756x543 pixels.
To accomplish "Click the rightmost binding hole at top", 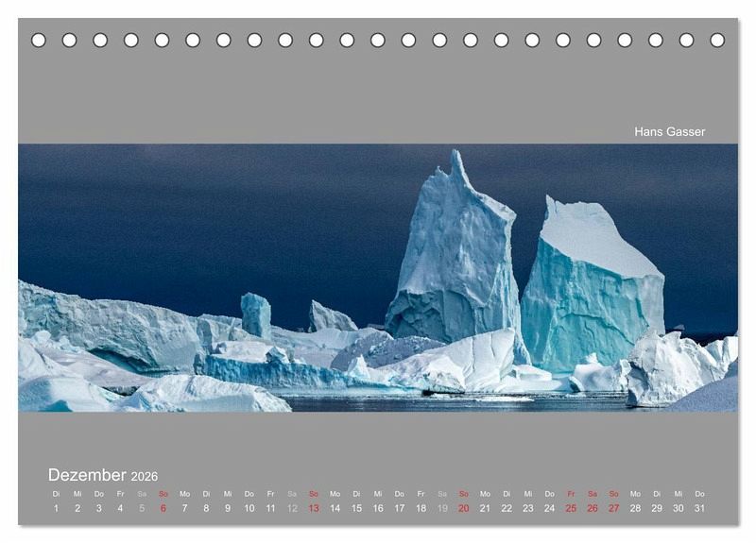I will 717,40.
